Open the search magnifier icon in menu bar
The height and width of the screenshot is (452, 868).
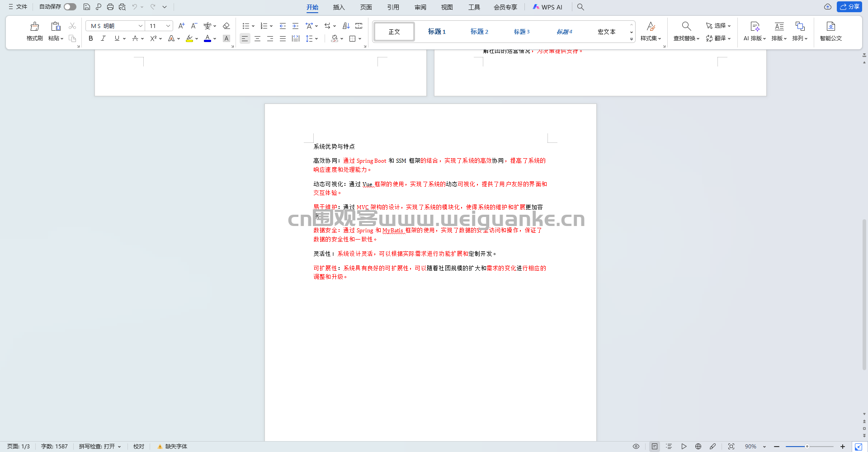click(580, 7)
